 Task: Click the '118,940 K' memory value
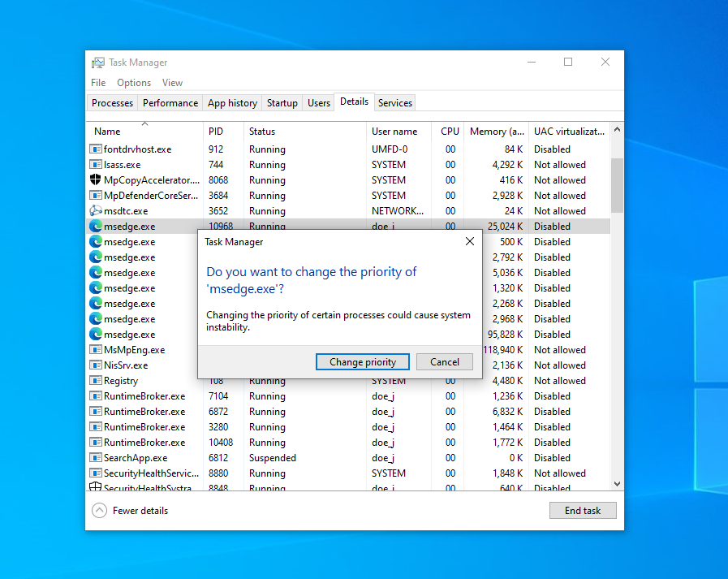pyautogui.click(x=504, y=350)
